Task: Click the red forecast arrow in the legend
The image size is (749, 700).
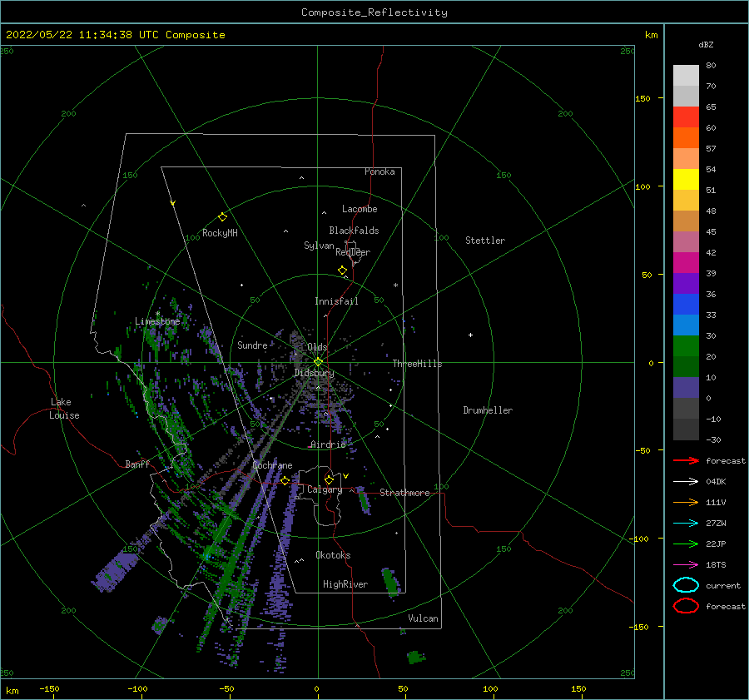Action: pyautogui.click(x=686, y=460)
